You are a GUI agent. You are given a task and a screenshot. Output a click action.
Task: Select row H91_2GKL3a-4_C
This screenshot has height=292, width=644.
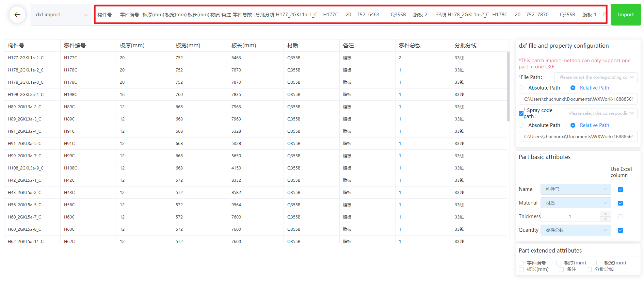pos(256,131)
